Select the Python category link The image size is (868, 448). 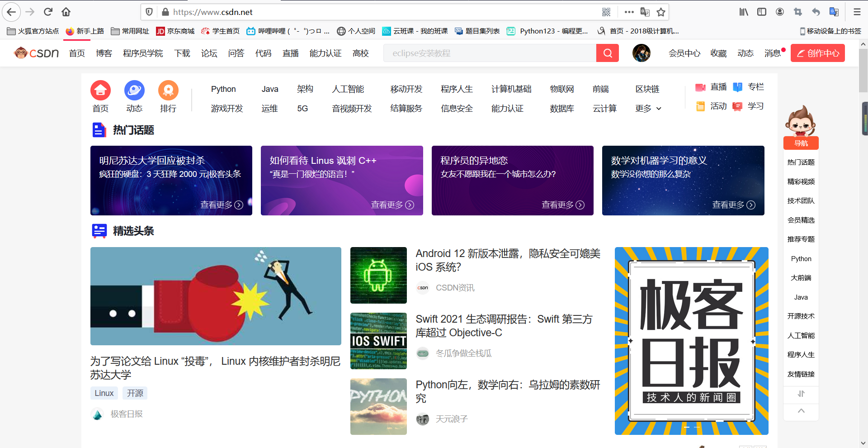223,89
